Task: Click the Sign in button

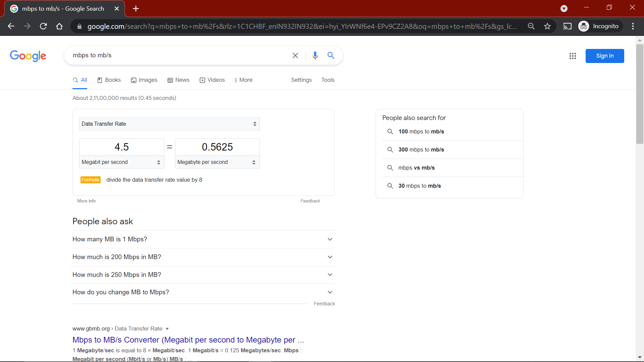Action: click(x=605, y=56)
